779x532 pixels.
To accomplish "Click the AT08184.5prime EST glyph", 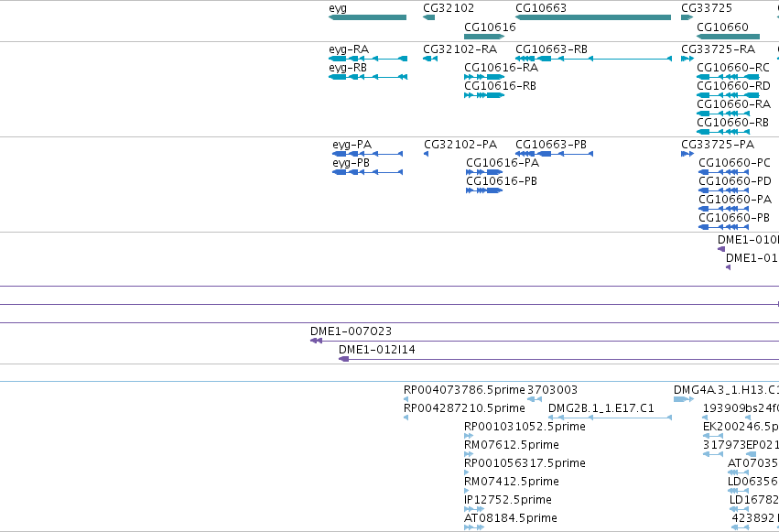I will pyautogui.click(x=474, y=527).
